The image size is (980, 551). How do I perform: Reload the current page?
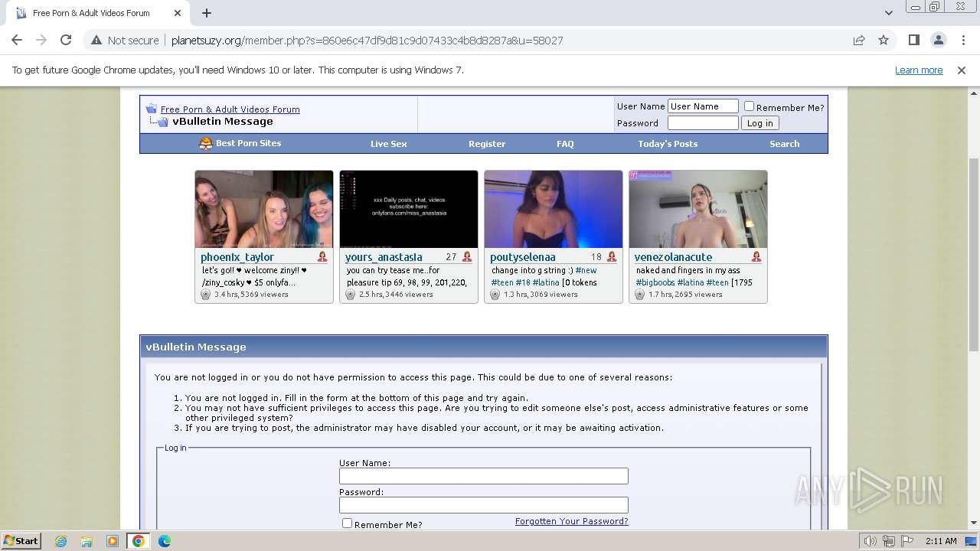[66, 40]
